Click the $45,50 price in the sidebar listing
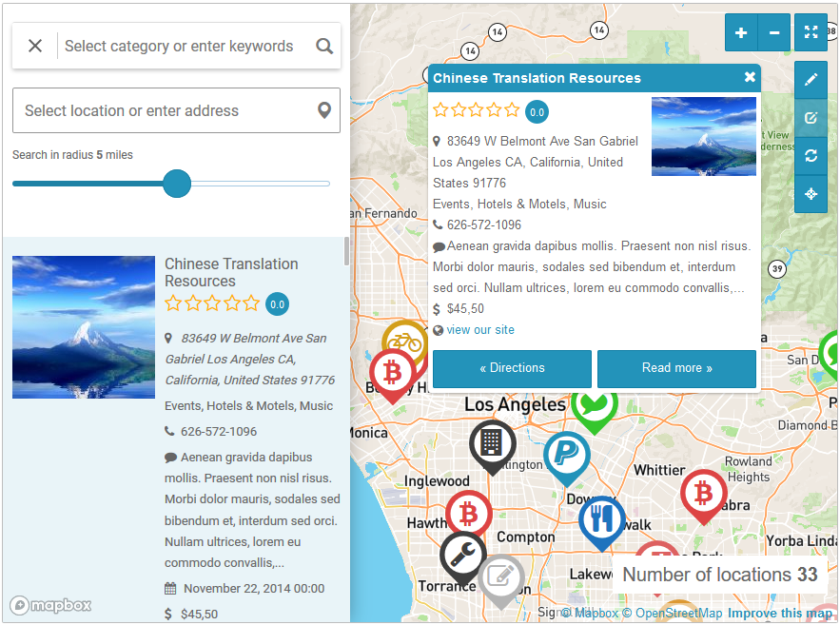This screenshot has width=840, height=625. point(199,615)
